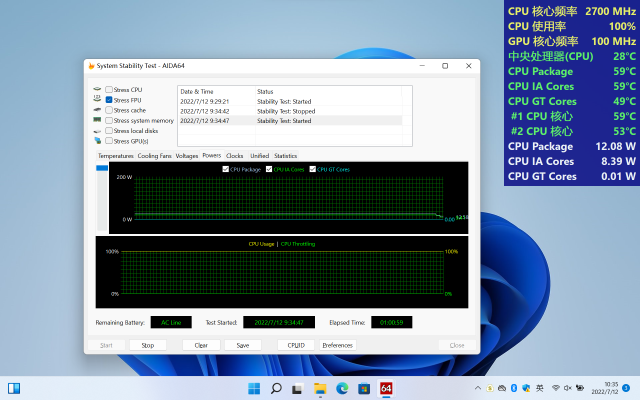The image size is (640, 400).
Task: Click the Bluetooth tray icon
Action: pyautogui.click(x=514, y=388)
